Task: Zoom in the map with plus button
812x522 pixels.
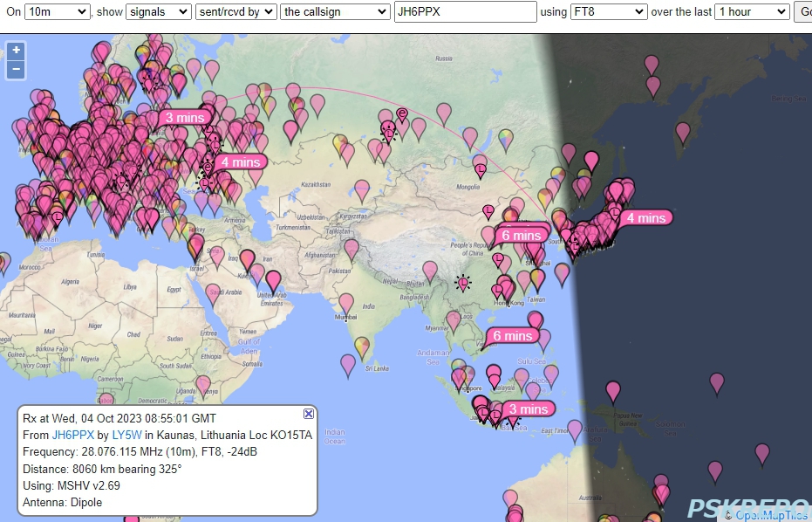Action: click(x=16, y=51)
